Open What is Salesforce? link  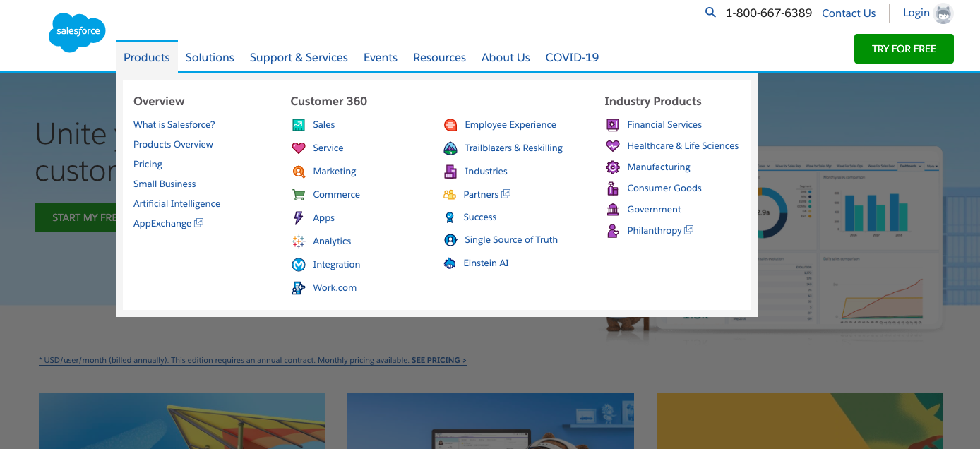point(174,124)
